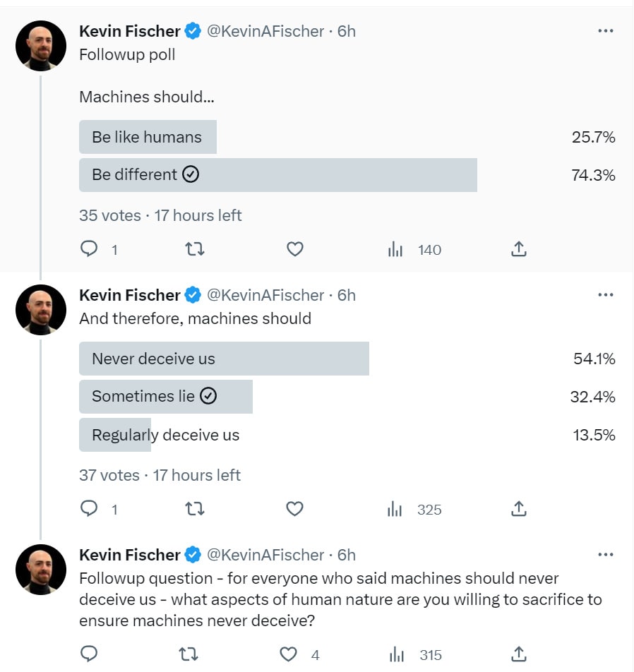Screen dimensions: 634x672
Task: Click the 'Be different' poll result bar
Action: pyautogui.click(x=277, y=175)
